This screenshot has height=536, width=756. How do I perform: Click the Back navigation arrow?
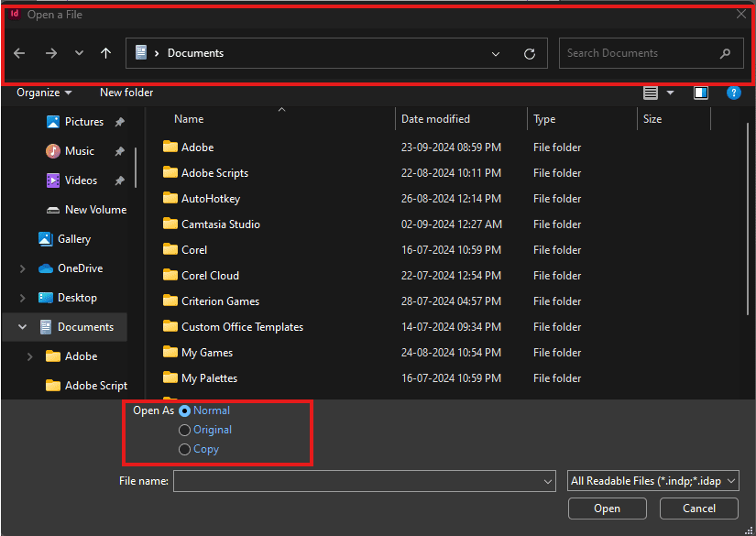[x=19, y=53]
